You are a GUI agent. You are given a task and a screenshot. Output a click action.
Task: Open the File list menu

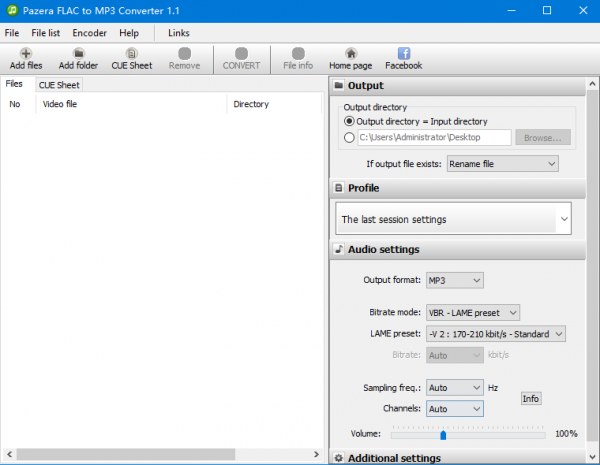pyautogui.click(x=46, y=33)
